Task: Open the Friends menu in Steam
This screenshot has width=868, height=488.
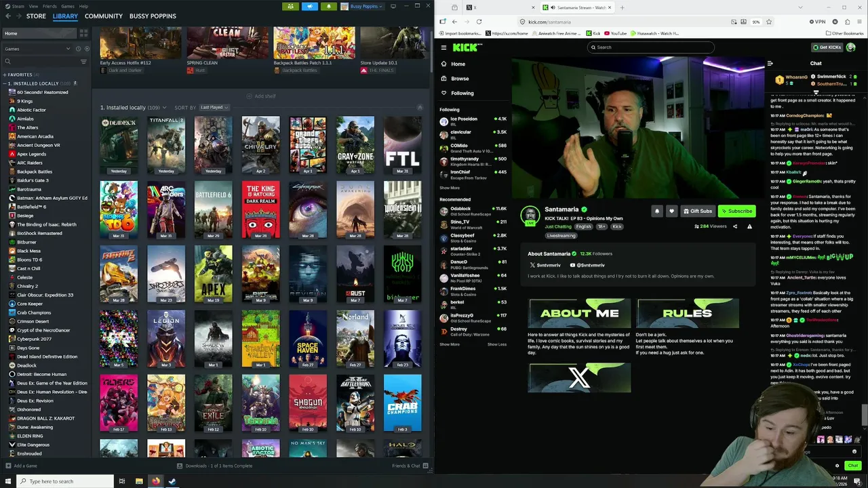Action: [50, 5]
